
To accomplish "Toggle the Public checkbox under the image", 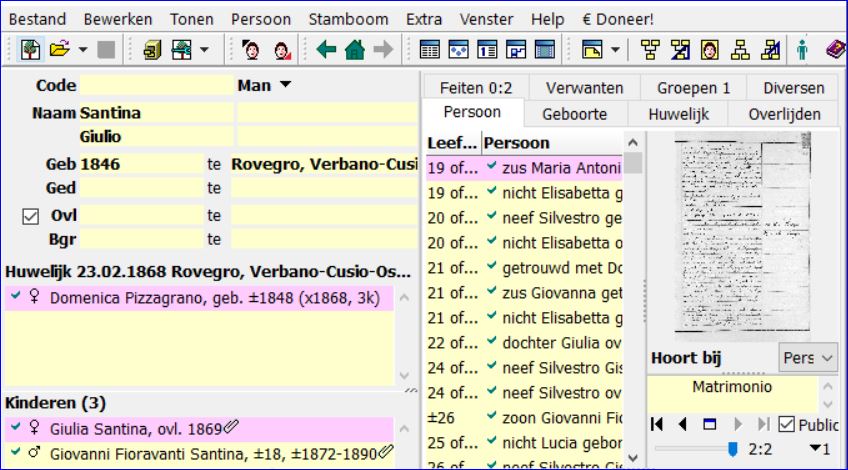I will (785, 425).
